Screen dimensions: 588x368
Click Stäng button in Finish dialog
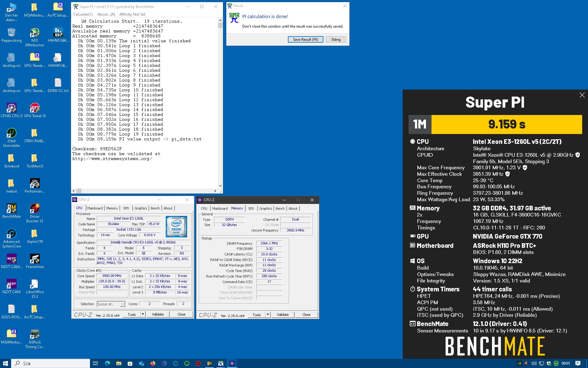click(x=336, y=40)
